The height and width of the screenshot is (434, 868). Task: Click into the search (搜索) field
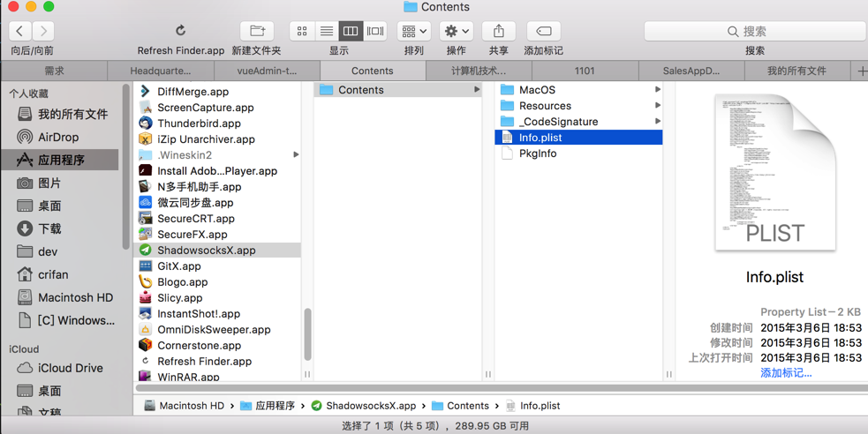(x=755, y=31)
